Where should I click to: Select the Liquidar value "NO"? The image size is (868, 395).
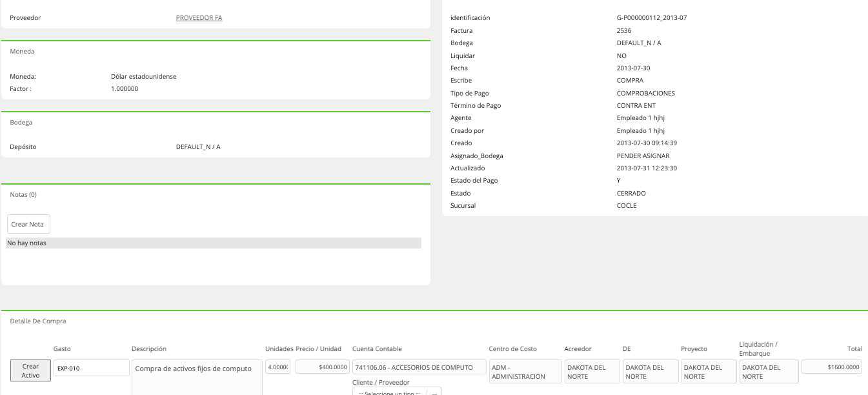[621, 56]
